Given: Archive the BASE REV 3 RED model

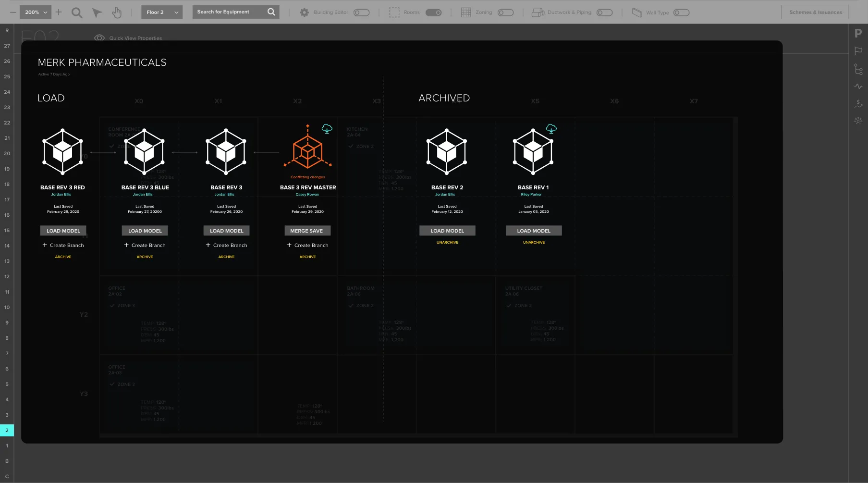Looking at the screenshot, I should point(63,257).
